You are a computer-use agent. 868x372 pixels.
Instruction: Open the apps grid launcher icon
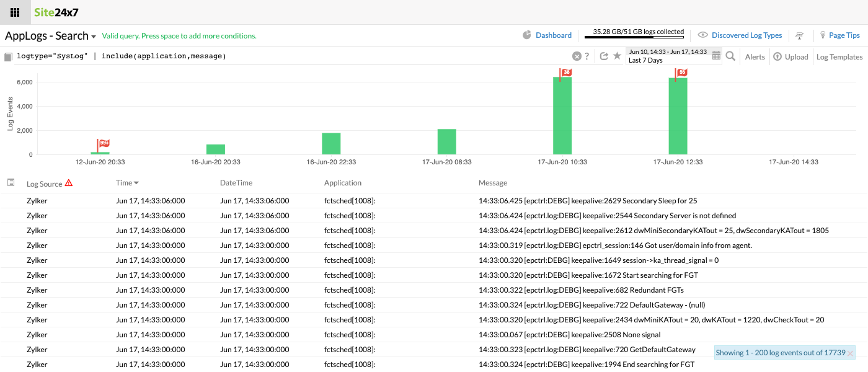point(15,12)
